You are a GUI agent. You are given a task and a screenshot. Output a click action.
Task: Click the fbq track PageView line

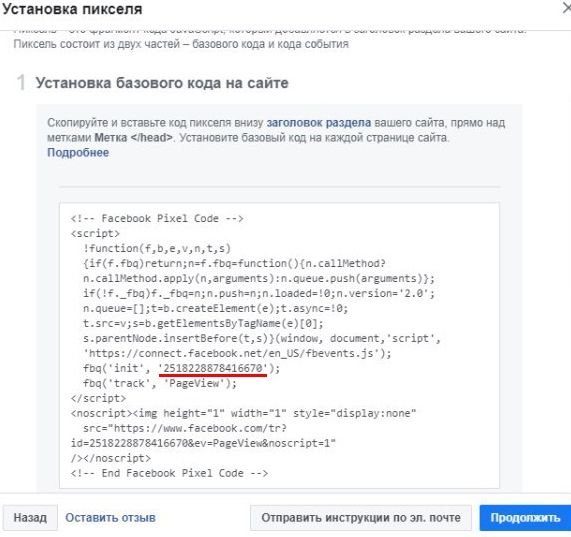click(160, 383)
